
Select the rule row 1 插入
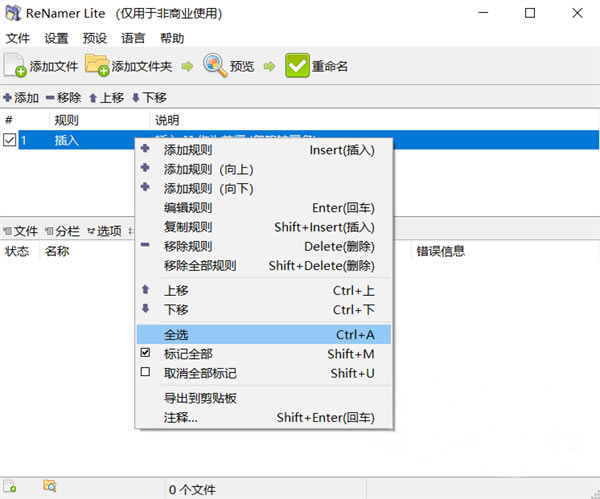point(308,140)
